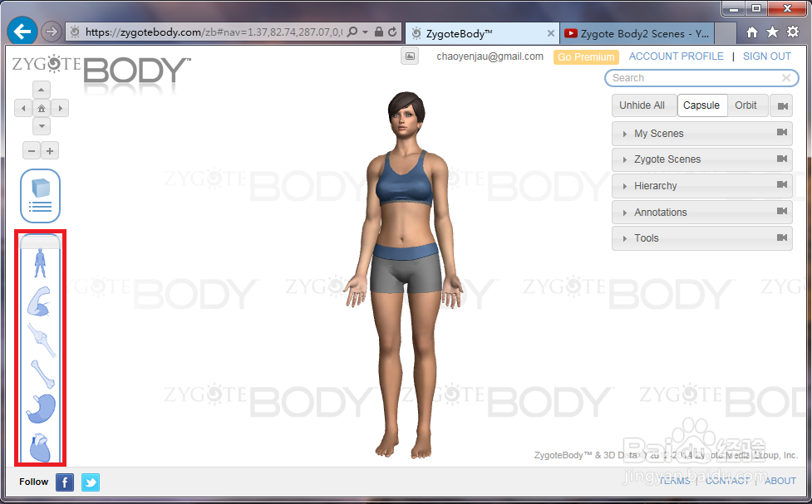Open the Facebook follow icon

[x=65, y=482]
